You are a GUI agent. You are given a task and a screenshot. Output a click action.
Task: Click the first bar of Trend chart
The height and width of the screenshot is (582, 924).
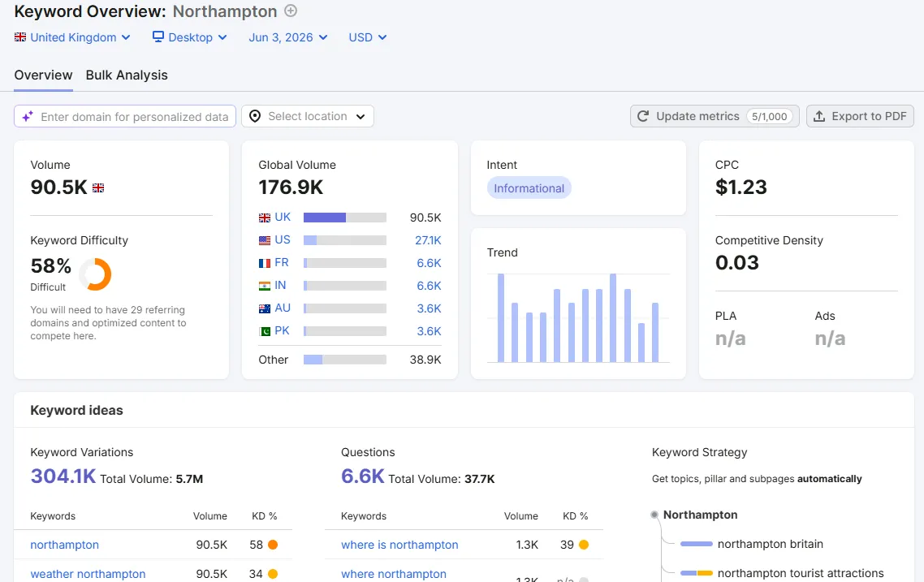[x=501, y=317]
